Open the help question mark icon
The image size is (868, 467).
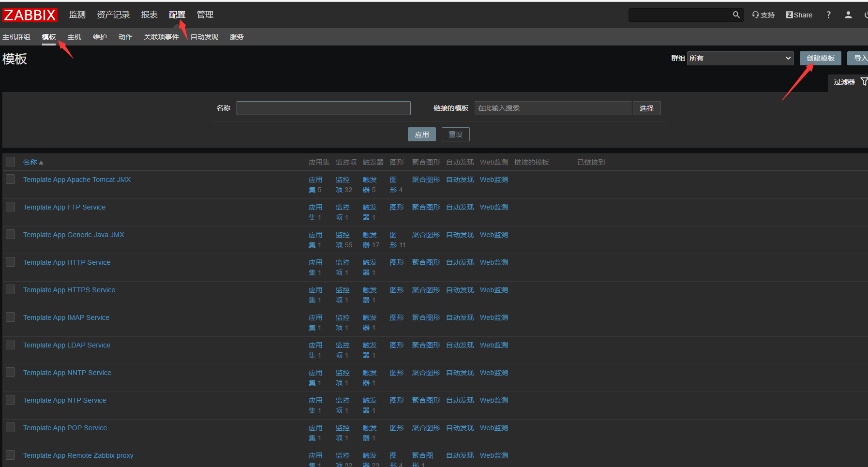(x=828, y=15)
